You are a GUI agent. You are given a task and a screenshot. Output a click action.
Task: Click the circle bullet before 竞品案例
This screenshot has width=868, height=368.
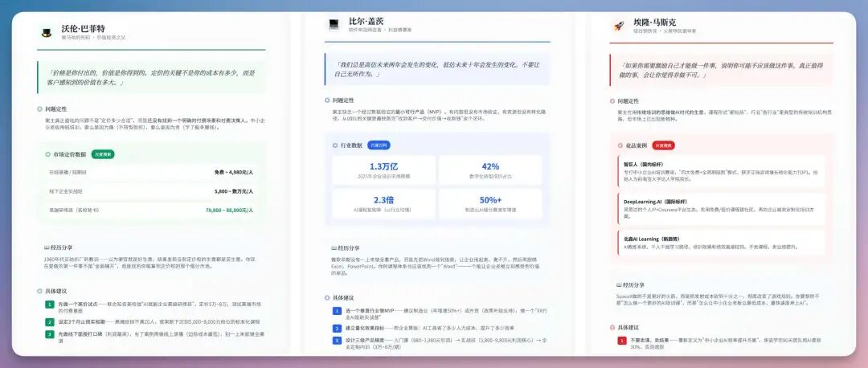(x=620, y=145)
